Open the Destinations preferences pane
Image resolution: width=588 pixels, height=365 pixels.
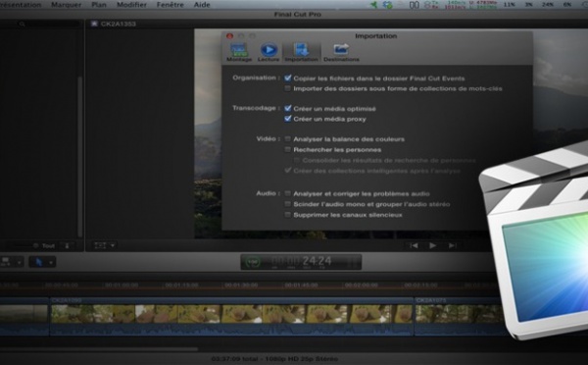(341, 52)
